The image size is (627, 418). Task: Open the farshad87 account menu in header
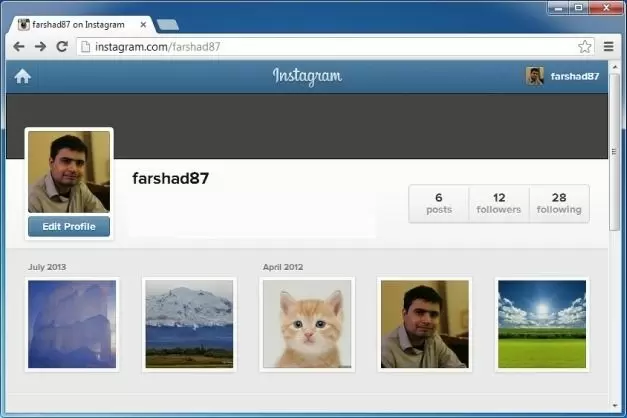[x=574, y=76]
